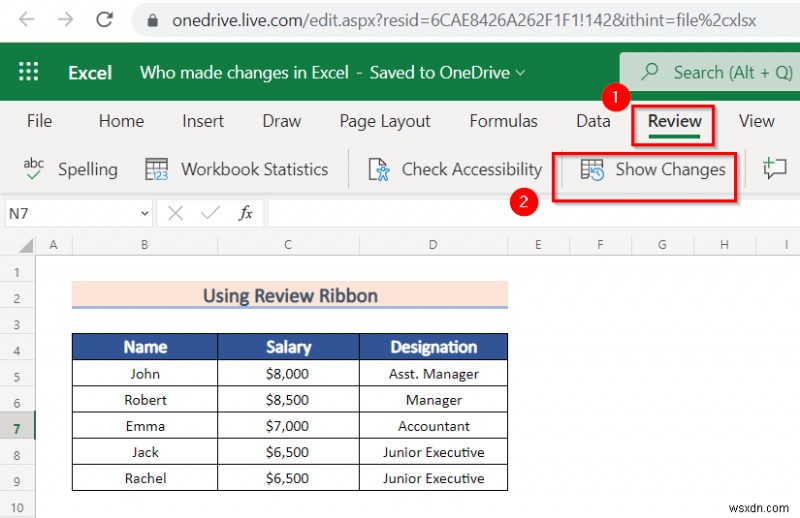
Task: Click the browser address bar URL
Action: 464,20
